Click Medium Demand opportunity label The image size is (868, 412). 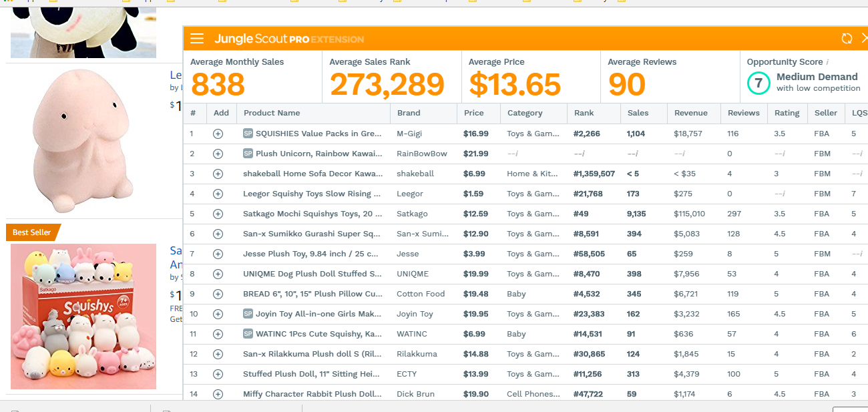coord(817,77)
